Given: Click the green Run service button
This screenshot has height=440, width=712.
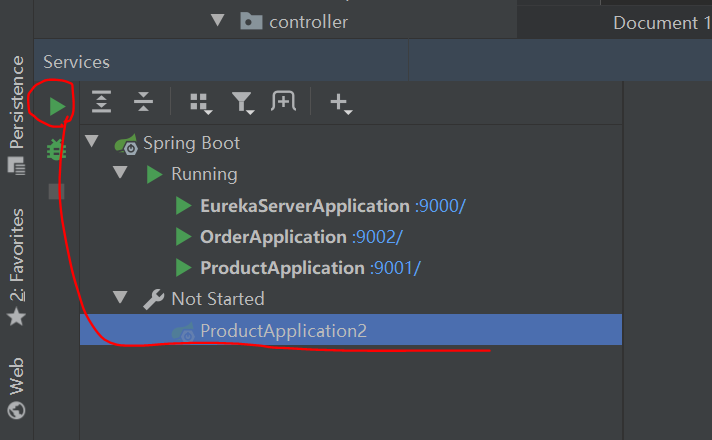Looking at the screenshot, I should tap(57, 105).
